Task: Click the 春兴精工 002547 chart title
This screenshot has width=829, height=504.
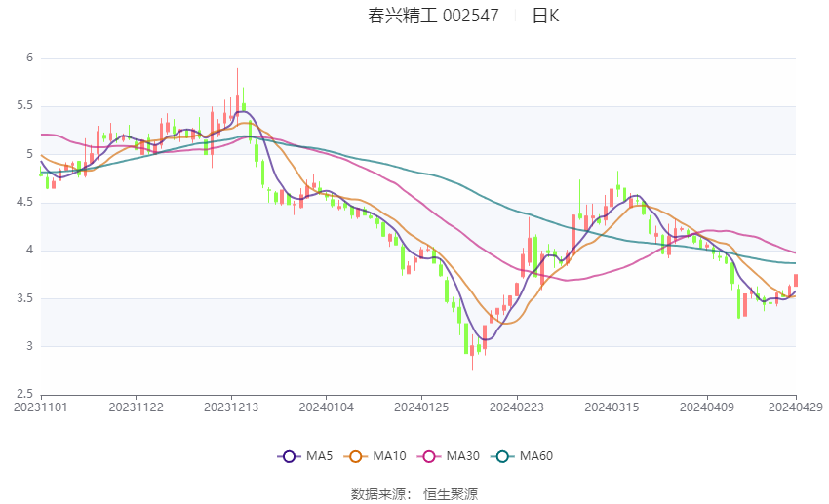Action: (x=433, y=16)
